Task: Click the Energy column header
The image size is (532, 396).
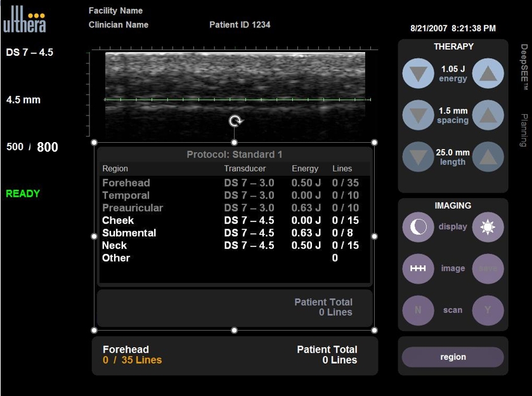Action: click(x=305, y=168)
